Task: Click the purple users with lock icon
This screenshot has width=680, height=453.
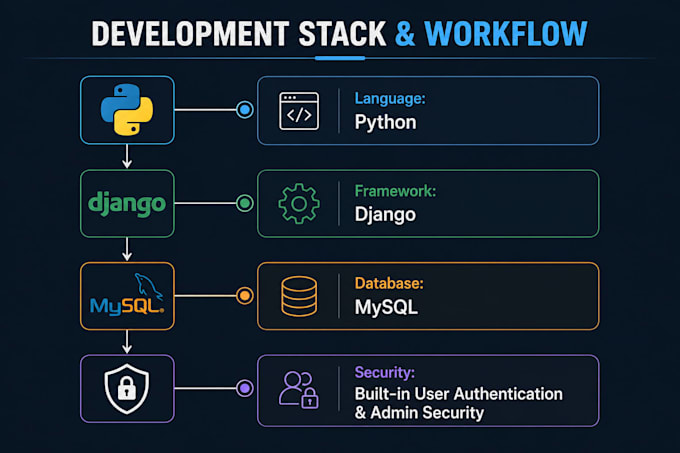Action: click(298, 389)
